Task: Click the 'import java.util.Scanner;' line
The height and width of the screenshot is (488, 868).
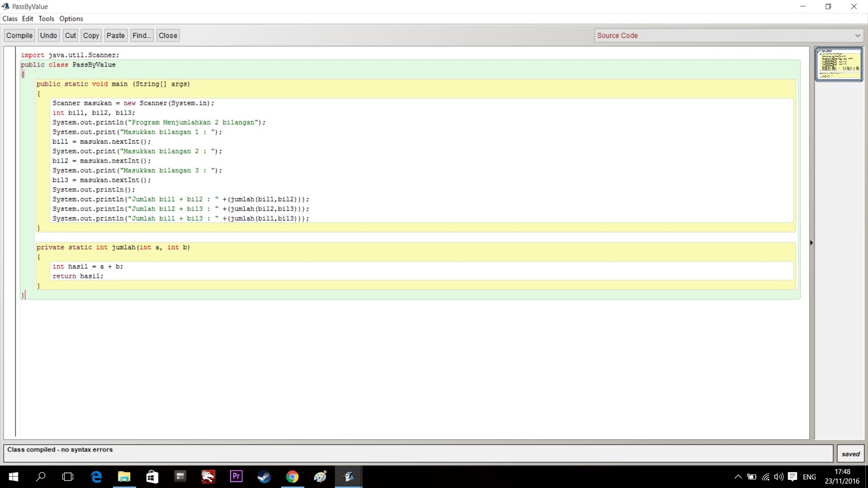Action: coord(70,55)
